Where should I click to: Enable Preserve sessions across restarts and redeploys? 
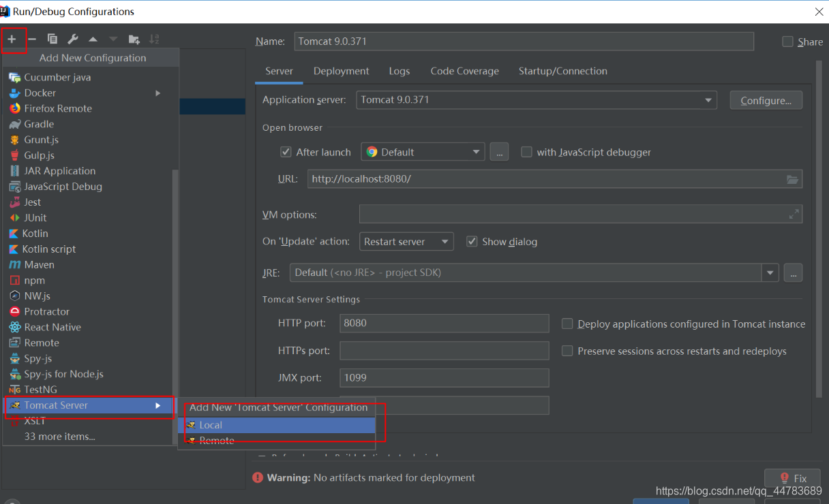[x=567, y=351]
